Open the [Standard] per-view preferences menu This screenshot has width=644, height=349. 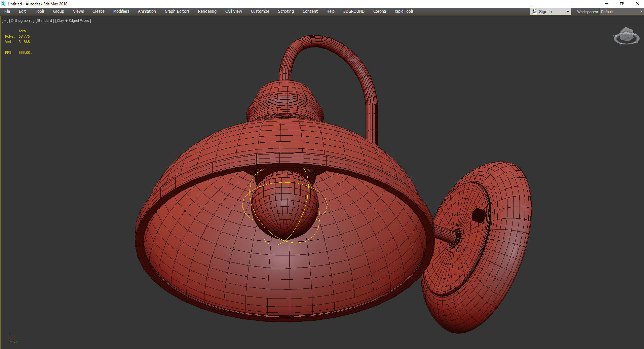pyautogui.click(x=44, y=20)
